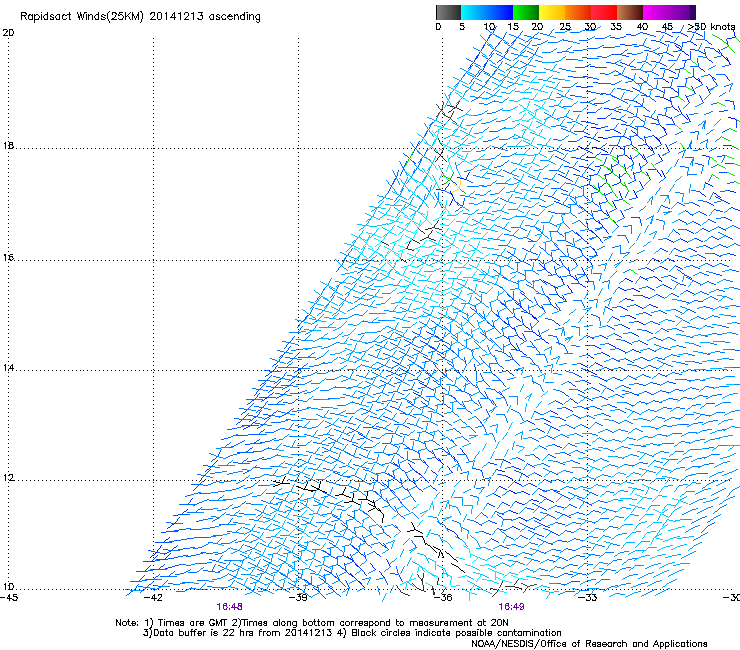Click the longitude label -42

153,598
